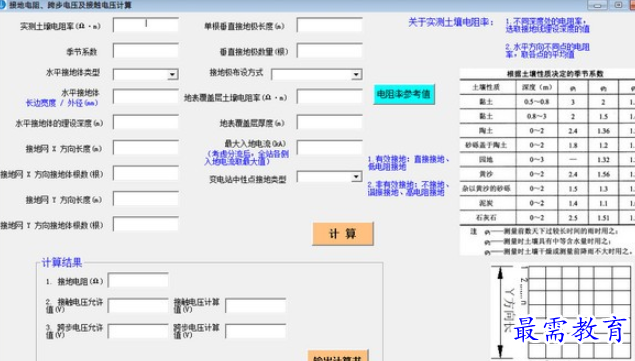The height and width of the screenshot is (361, 635).
Task: Click the 接触电压计算值 result box
Action: coord(256,306)
